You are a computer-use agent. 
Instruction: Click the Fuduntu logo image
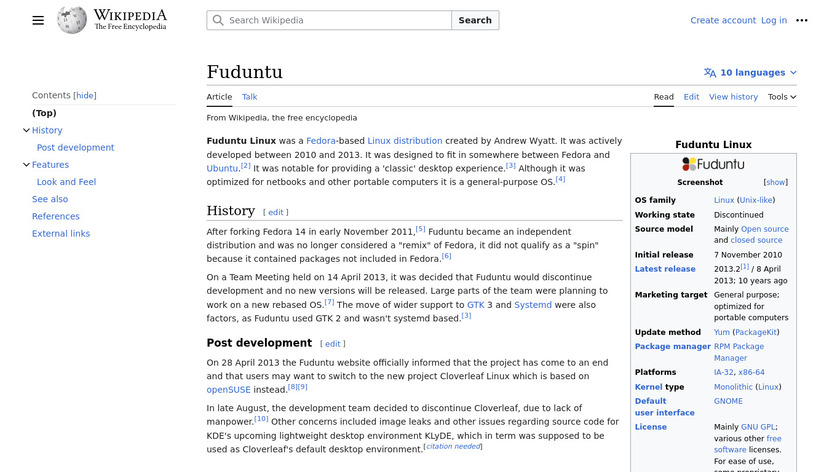coord(713,164)
